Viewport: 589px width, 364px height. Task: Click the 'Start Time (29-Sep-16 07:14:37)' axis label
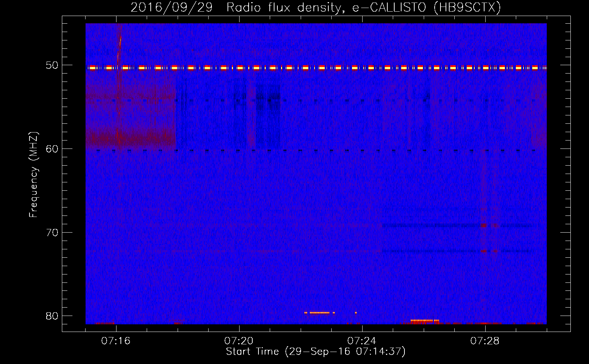[x=316, y=352]
